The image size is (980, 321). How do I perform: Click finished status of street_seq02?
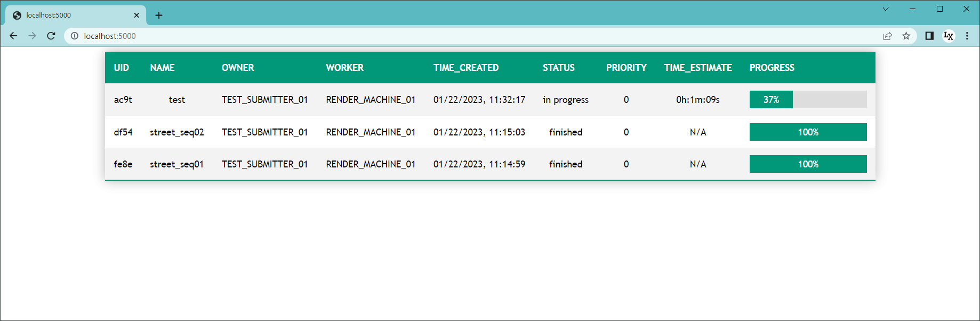pyautogui.click(x=566, y=132)
